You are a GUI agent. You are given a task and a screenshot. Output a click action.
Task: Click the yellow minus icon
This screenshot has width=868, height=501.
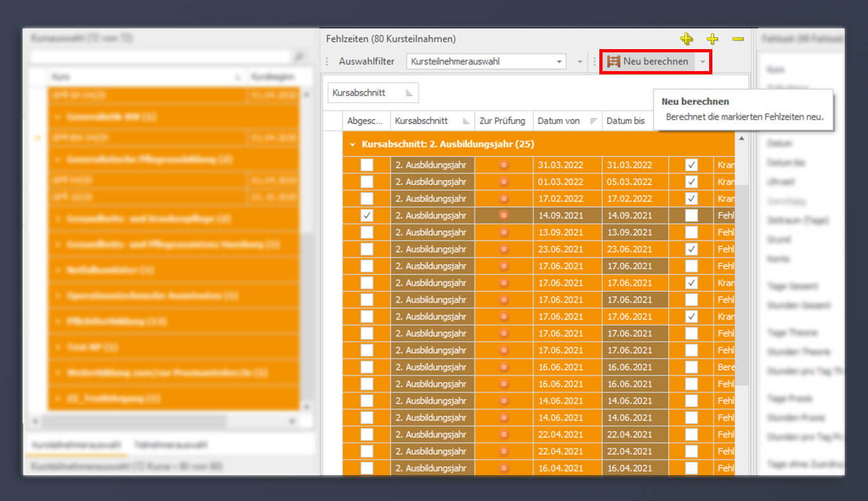click(738, 39)
